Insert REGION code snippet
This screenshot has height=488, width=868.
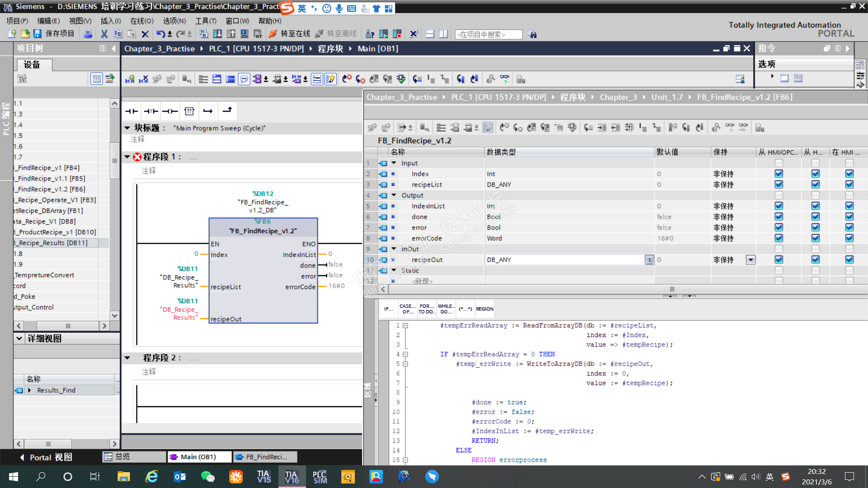point(484,309)
